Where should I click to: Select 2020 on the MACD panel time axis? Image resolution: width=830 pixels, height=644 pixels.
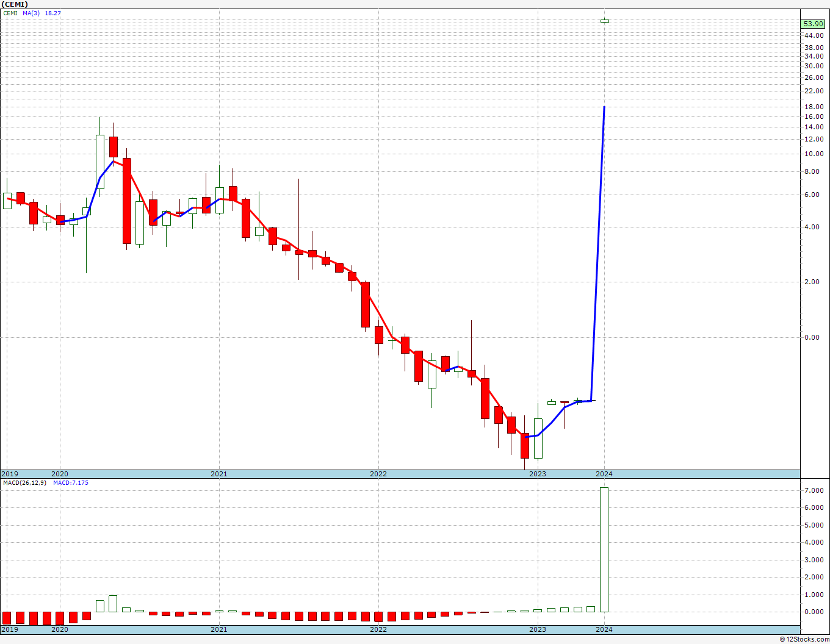(60, 629)
